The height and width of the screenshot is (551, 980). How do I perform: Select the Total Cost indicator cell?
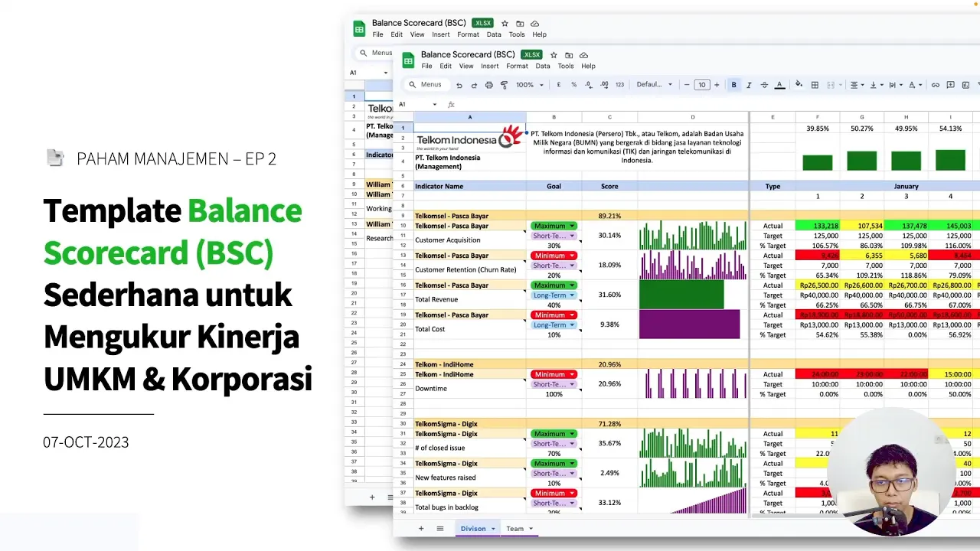[x=470, y=329]
